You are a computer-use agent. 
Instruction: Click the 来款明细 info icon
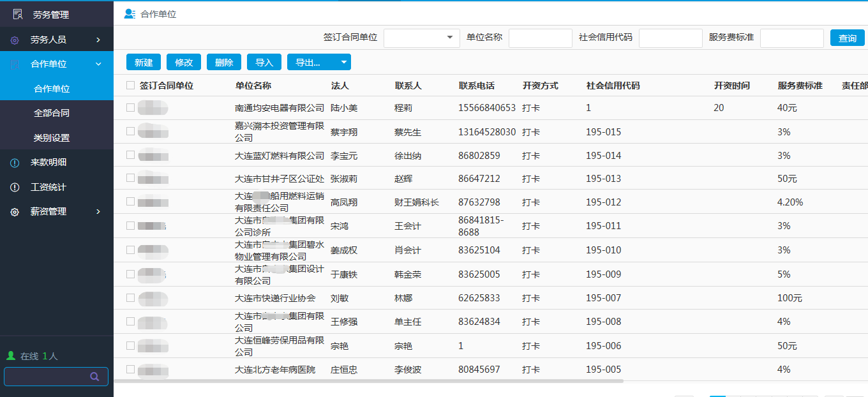coord(15,163)
